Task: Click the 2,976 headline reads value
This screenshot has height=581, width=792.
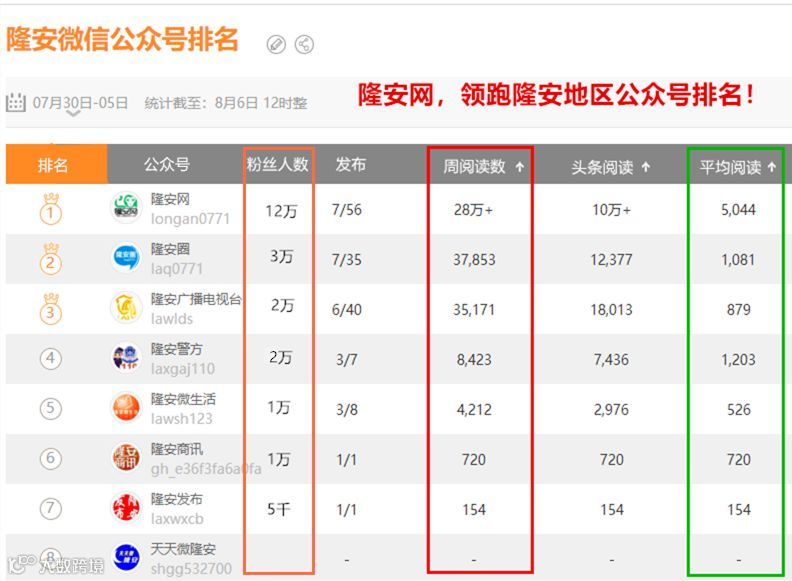Action: coord(611,410)
